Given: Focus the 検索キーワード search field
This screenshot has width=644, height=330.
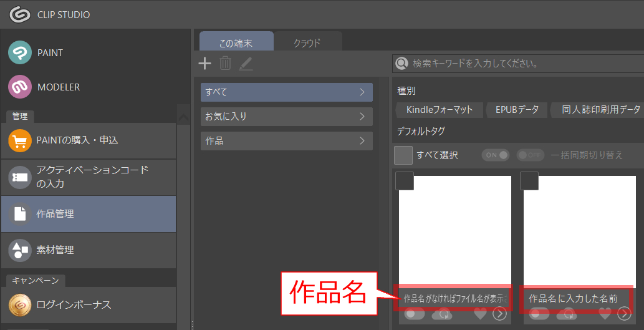Looking at the screenshot, I should pyautogui.click(x=518, y=64).
